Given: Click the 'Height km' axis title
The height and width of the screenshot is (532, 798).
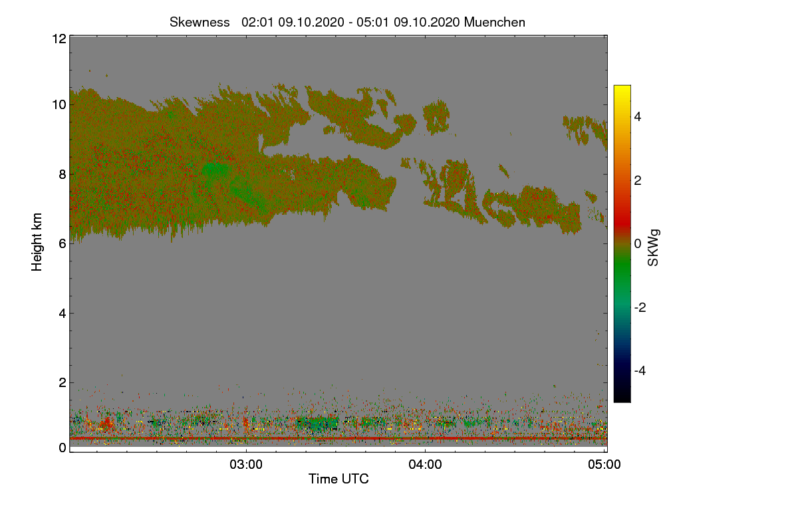Looking at the screenshot, I should click(x=37, y=241).
